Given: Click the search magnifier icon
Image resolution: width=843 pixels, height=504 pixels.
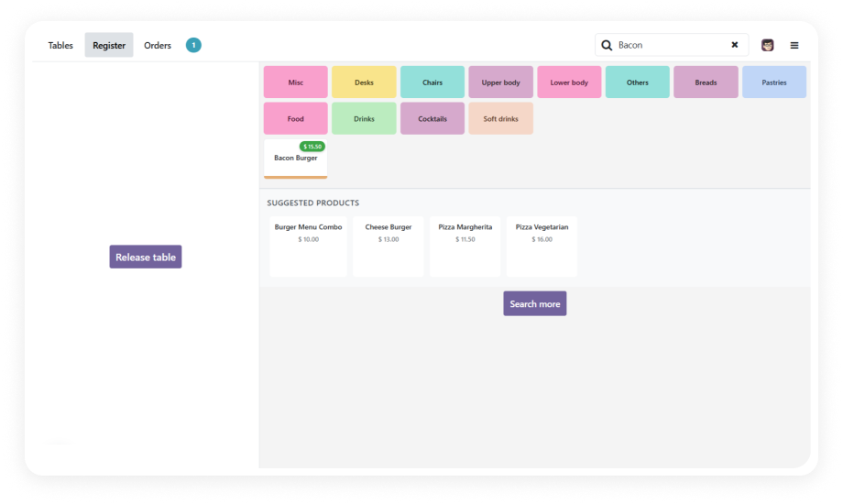Looking at the screenshot, I should coord(607,45).
